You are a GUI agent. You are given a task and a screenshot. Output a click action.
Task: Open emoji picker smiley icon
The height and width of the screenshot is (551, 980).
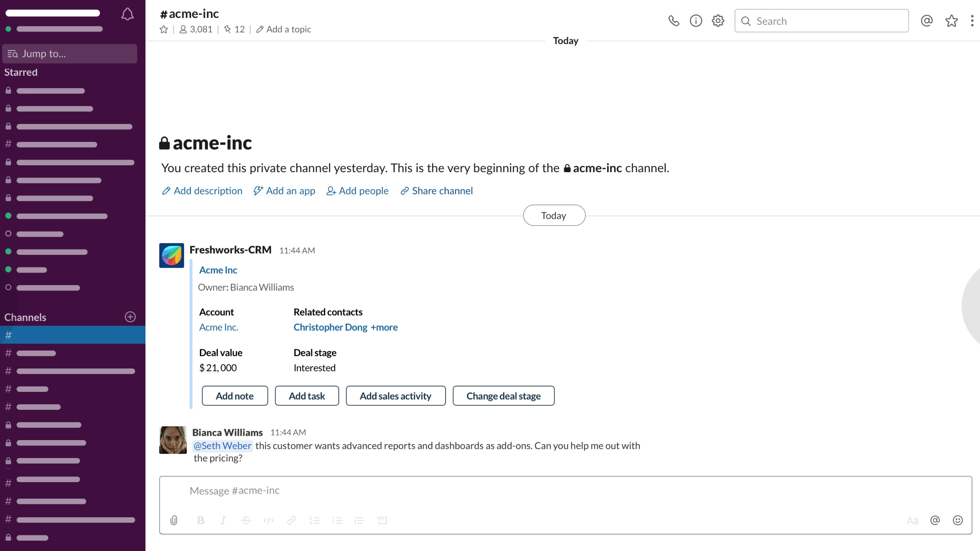click(x=957, y=520)
